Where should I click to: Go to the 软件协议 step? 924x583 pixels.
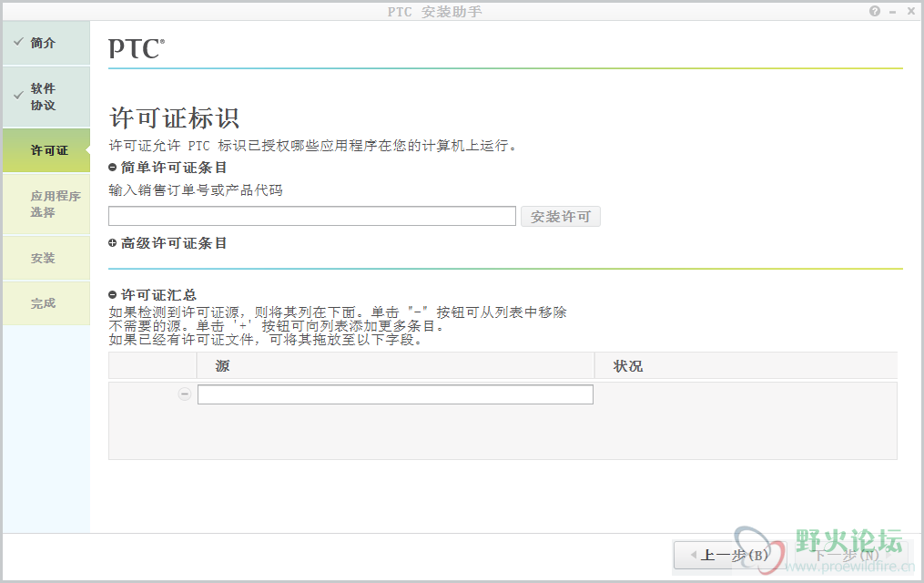[x=46, y=97]
